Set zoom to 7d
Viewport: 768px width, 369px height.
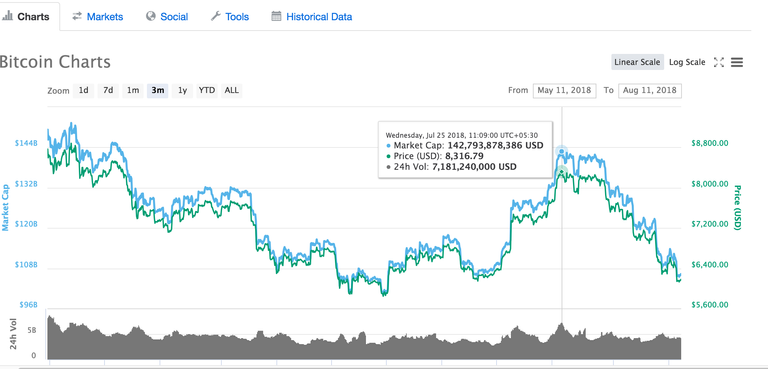(108, 90)
